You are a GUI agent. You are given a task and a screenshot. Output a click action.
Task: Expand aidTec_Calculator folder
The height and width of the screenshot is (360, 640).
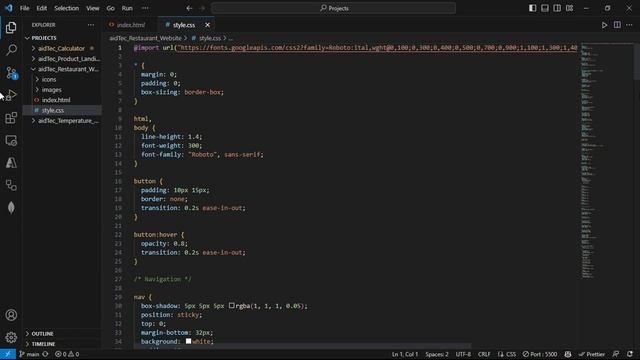point(61,49)
